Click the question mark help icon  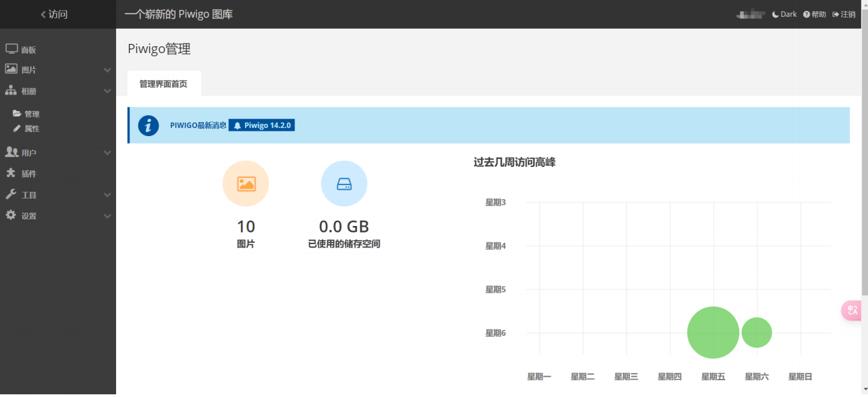coord(806,14)
